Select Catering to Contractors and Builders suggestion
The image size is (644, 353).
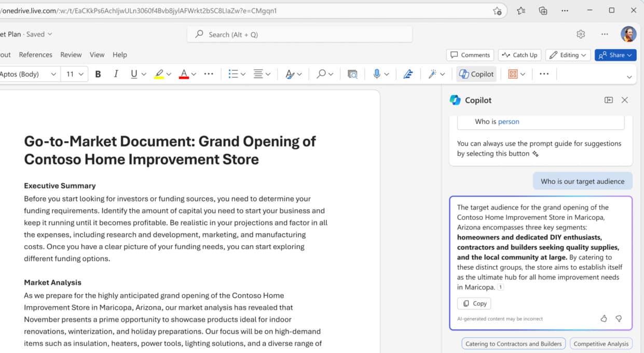point(513,344)
